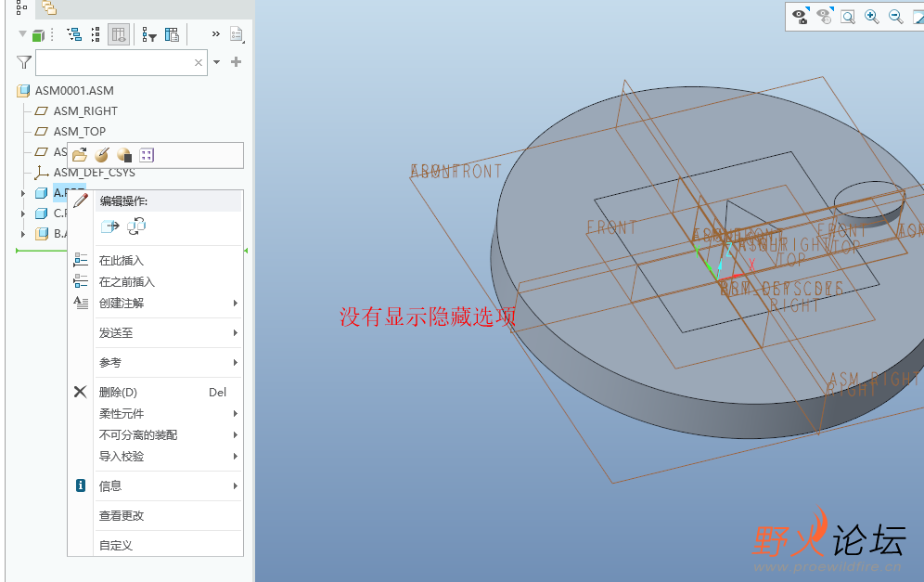Select the Zoom Out magnifier tool
924x582 pixels.
pyautogui.click(x=893, y=16)
